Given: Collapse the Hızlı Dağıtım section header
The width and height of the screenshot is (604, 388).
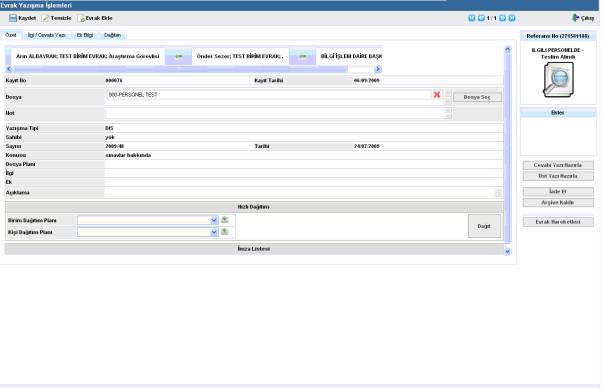Looking at the screenshot, I should (x=254, y=207).
